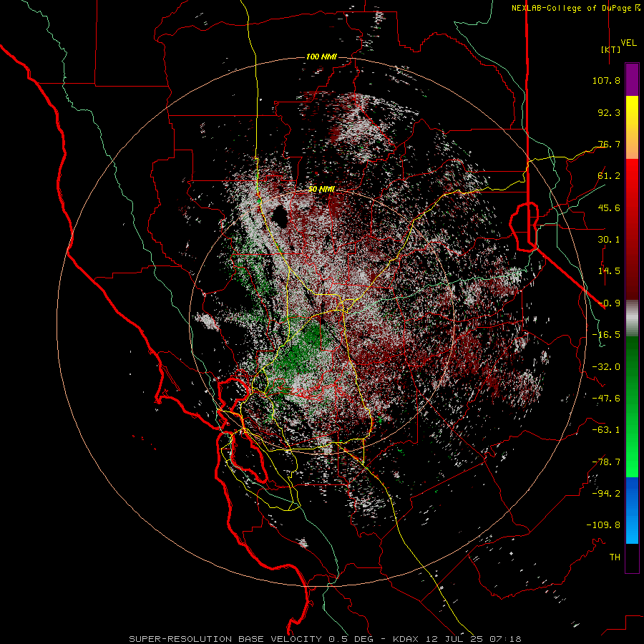
Task: Click the -0.9 velocity scale value
Action: coord(609,303)
